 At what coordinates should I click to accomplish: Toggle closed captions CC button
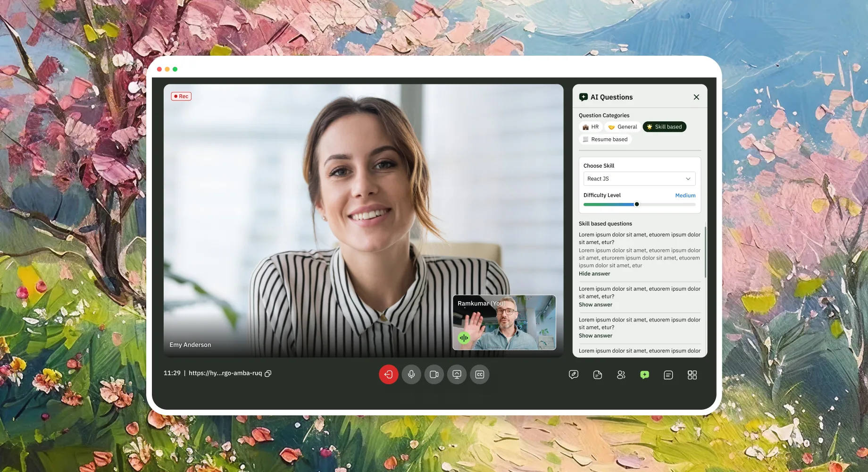coord(480,374)
